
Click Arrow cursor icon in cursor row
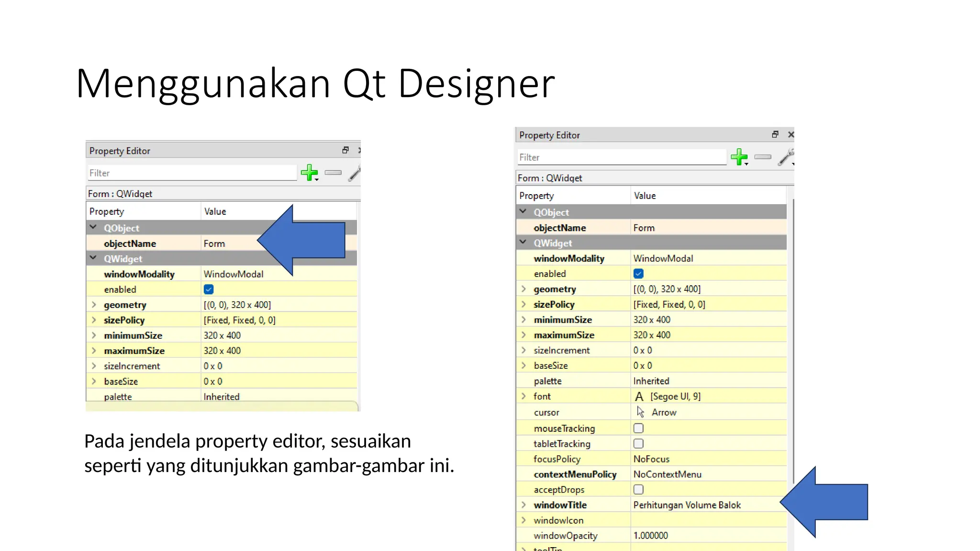click(x=640, y=412)
